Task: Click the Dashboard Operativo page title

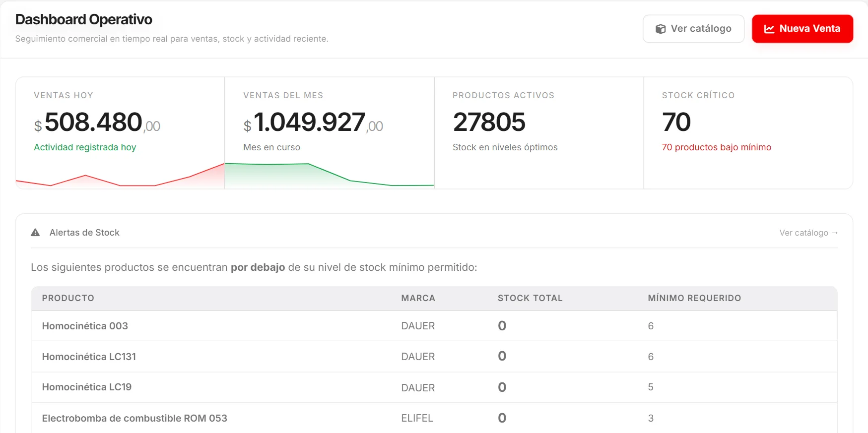Action: pyautogui.click(x=84, y=19)
